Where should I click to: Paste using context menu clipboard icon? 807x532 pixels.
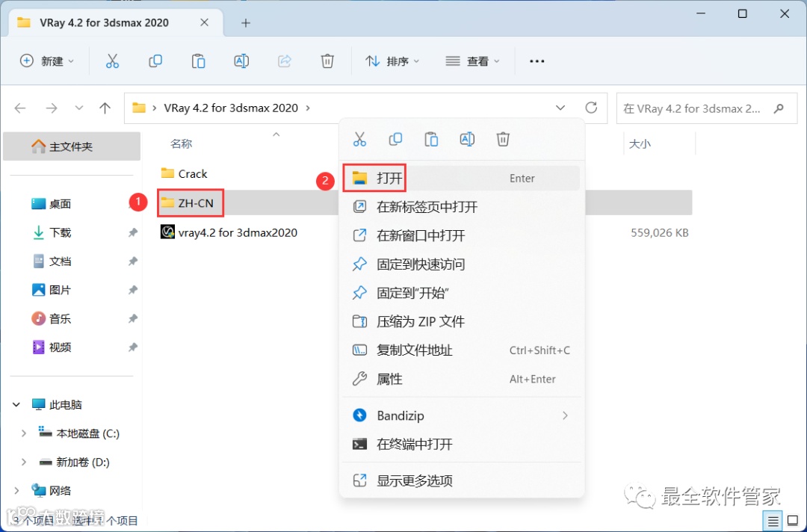(x=431, y=139)
